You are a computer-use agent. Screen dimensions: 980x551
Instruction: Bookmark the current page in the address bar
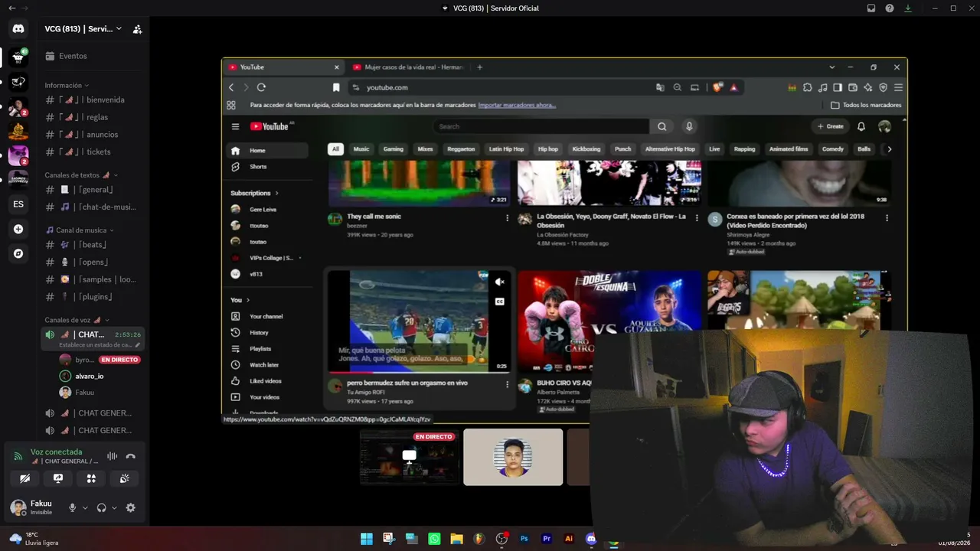click(336, 87)
